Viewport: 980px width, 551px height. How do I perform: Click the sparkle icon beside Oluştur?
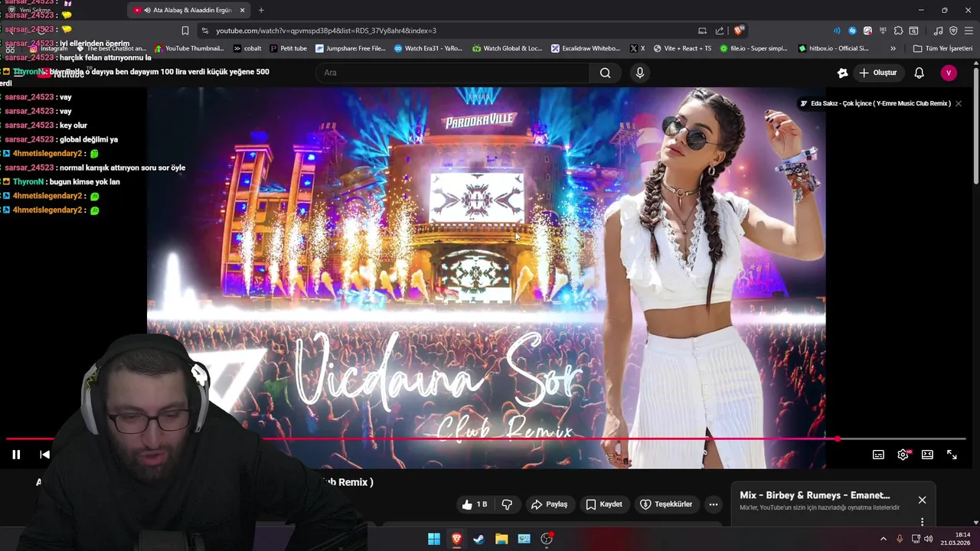(842, 73)
